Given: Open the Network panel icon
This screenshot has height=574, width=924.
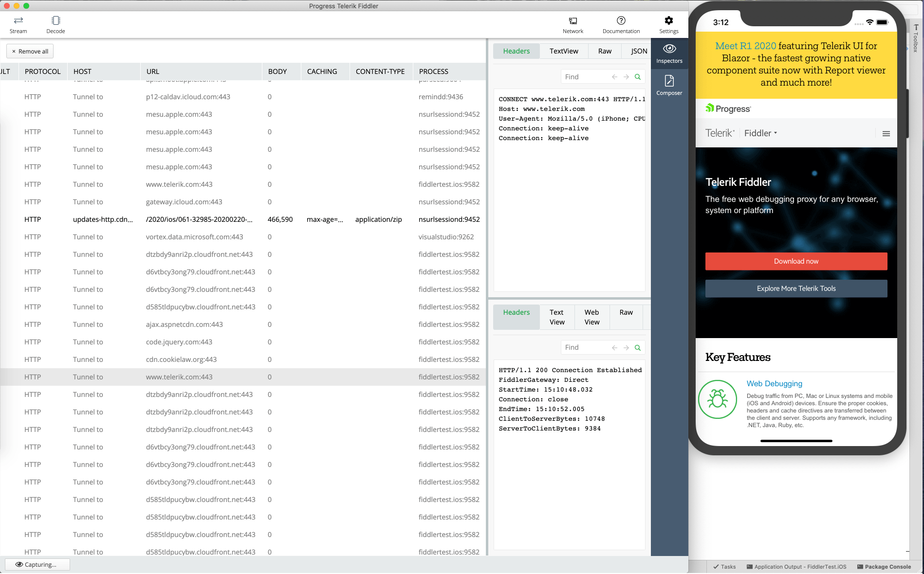Looking at the screenshot, I should point(573,25).
